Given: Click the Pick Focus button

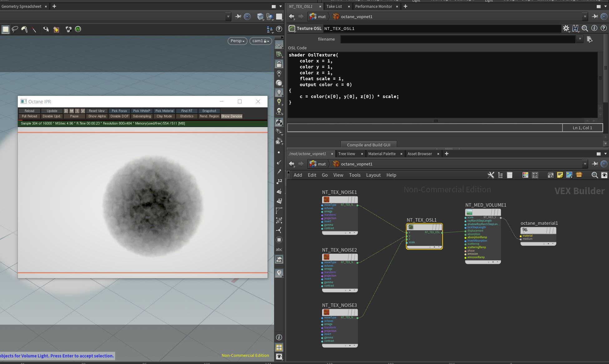Looking at the screenshot, I should [119, 111].
